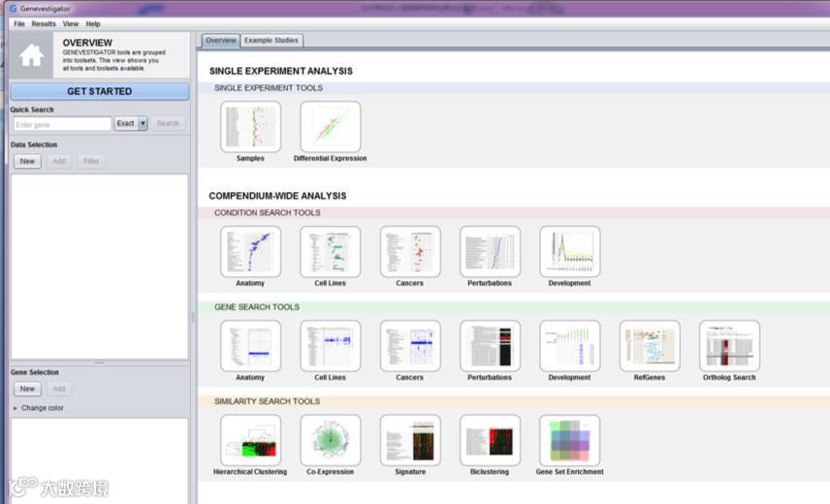This screenshot has width=830, height=504.
Task: Open Perturbations under Condition Search Tools
Action: (x=491, y=252)
